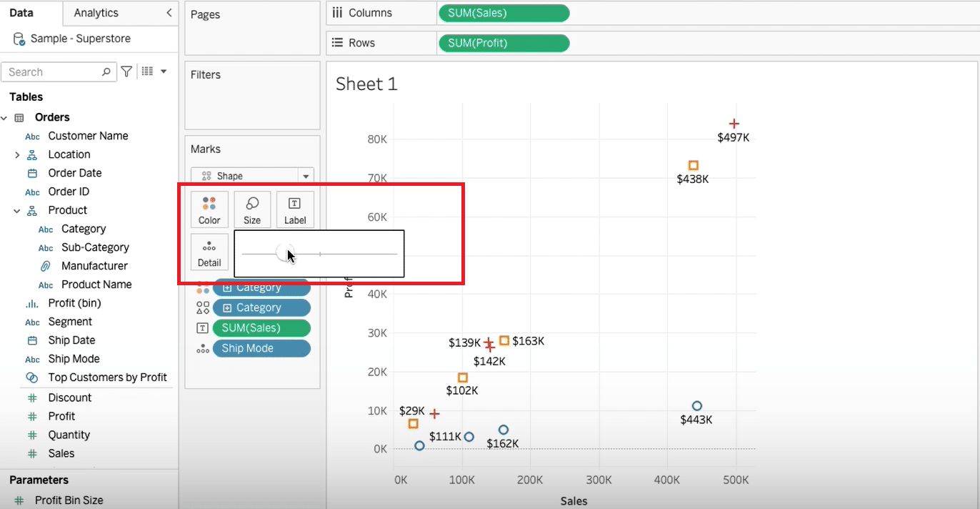The width and height of the screenshot is (980, 509).
Task: Click the size slider handle
Action: click(x=284, y=254)
